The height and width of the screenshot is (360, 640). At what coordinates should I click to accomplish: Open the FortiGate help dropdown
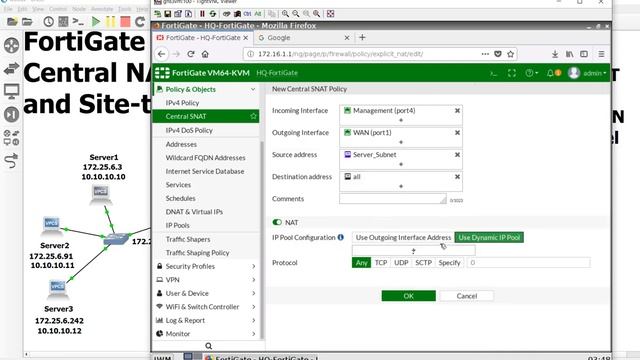click(x=531, y=73)
